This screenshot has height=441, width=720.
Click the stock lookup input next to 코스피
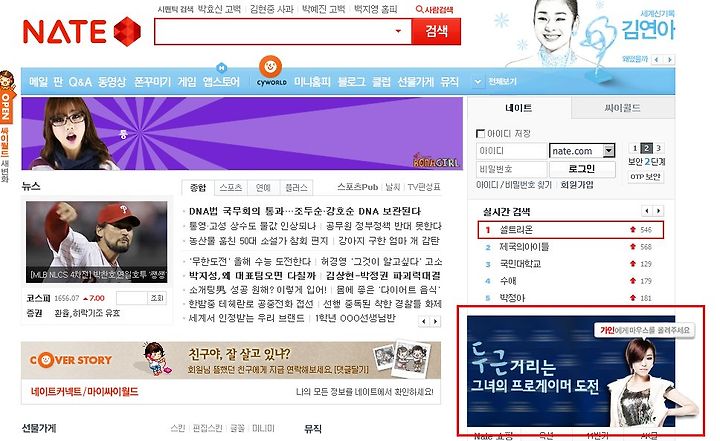132,298
